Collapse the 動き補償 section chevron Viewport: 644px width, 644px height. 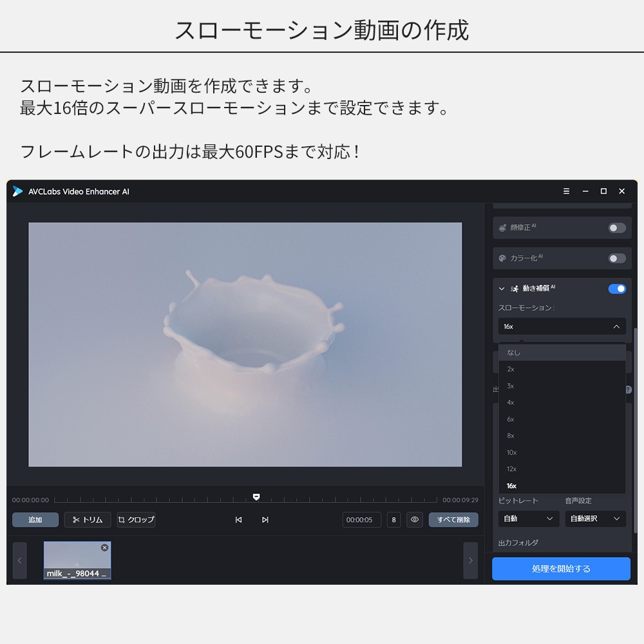(502, 289)
